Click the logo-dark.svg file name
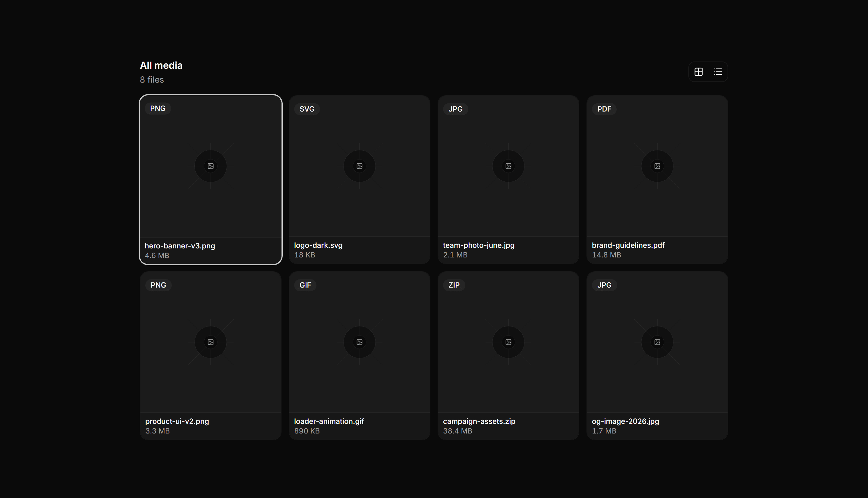The width and height of the screenshot is (868, 498). click(318, 245)
